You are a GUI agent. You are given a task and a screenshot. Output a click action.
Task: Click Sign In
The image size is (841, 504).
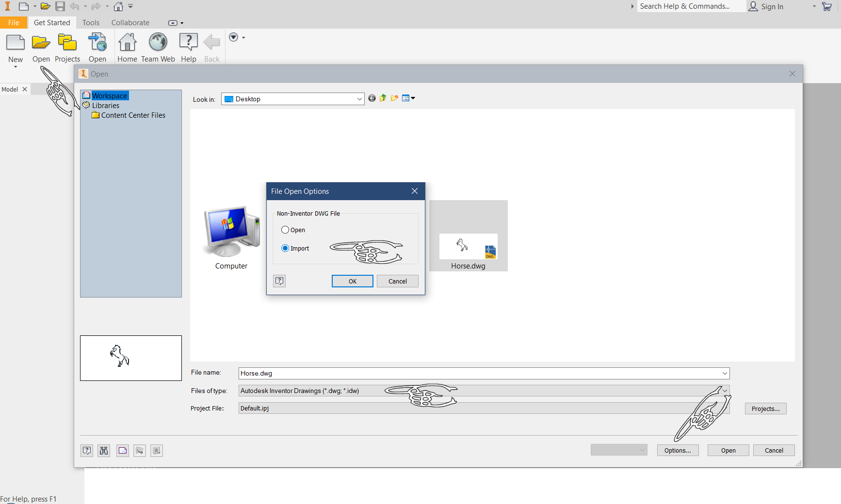pos(772,6)
